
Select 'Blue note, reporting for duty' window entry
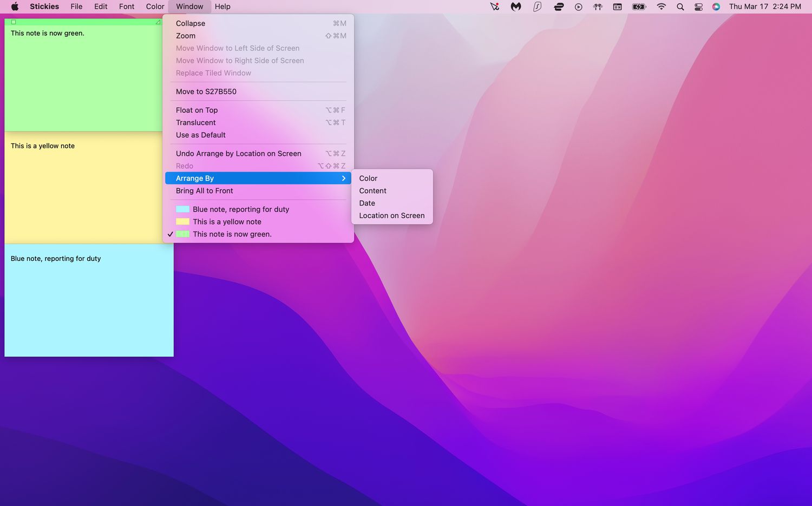tap(241, 209)
